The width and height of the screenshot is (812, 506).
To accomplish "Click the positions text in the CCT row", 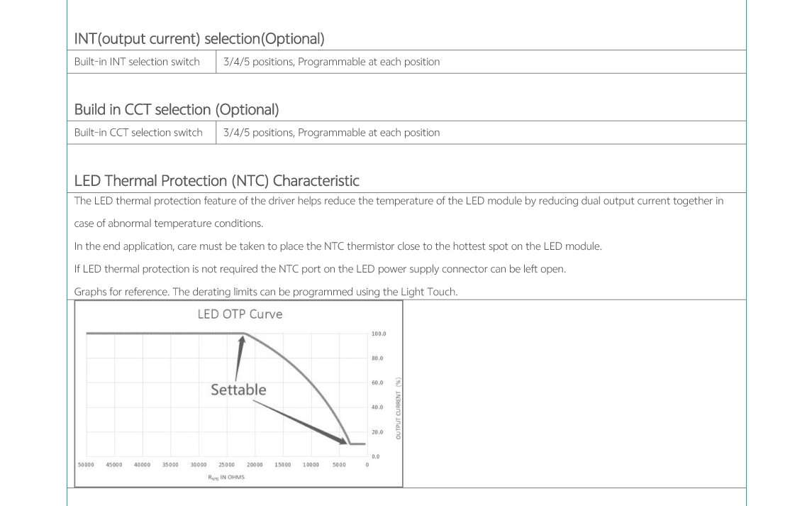I will click(x=331, y=133).
